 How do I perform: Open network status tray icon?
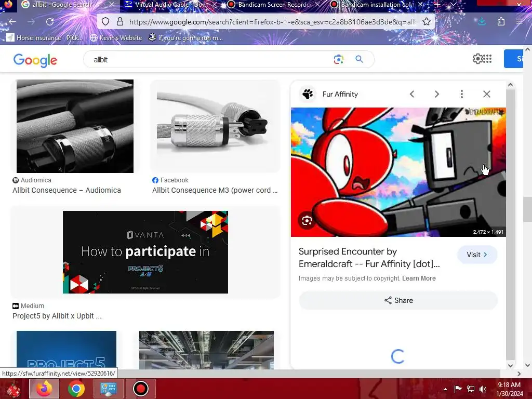point(471,389)
